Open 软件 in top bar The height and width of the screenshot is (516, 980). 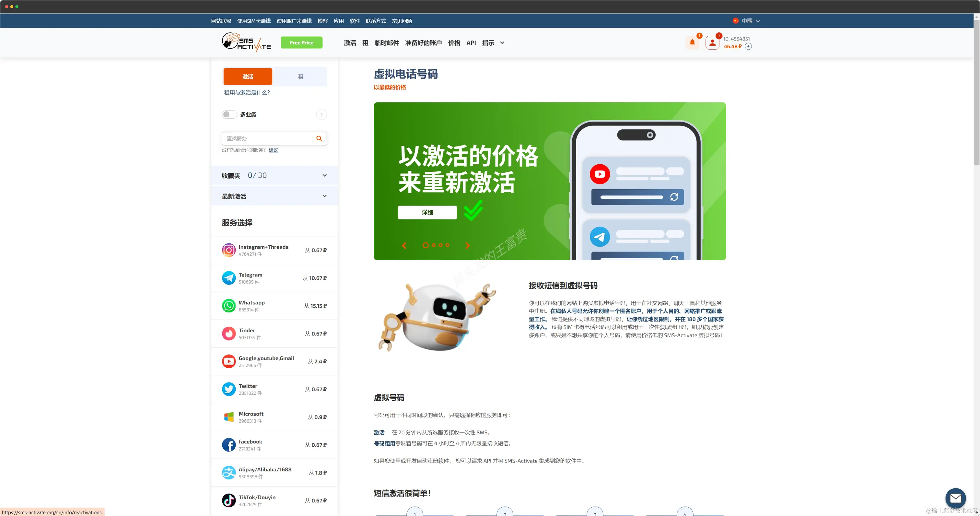pyautogui.click(x=355, y=21)
